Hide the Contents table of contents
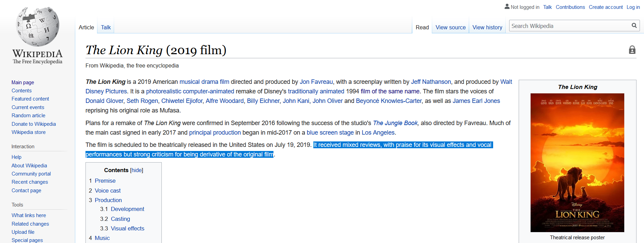Screen dimensions: 644x243 tap(137, 170)
